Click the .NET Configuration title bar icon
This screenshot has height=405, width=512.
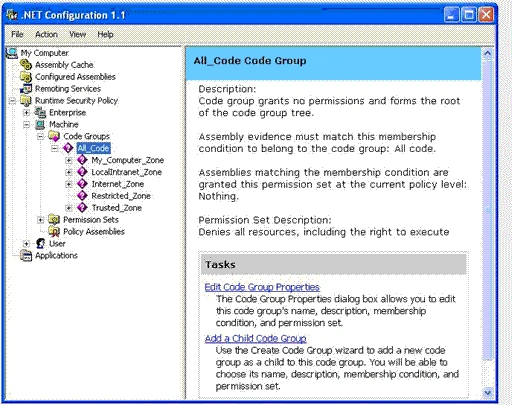pos(12,15)
